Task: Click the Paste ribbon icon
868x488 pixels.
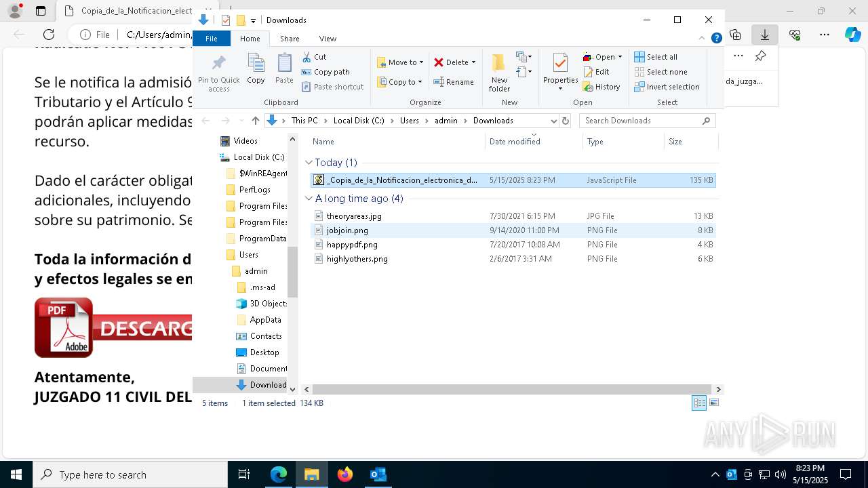Action: (284, 68)
